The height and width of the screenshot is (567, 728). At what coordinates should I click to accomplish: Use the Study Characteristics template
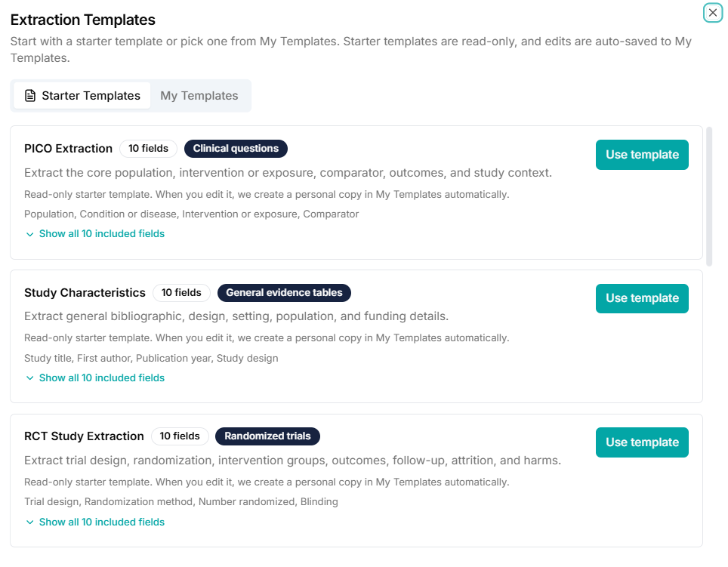641,298
